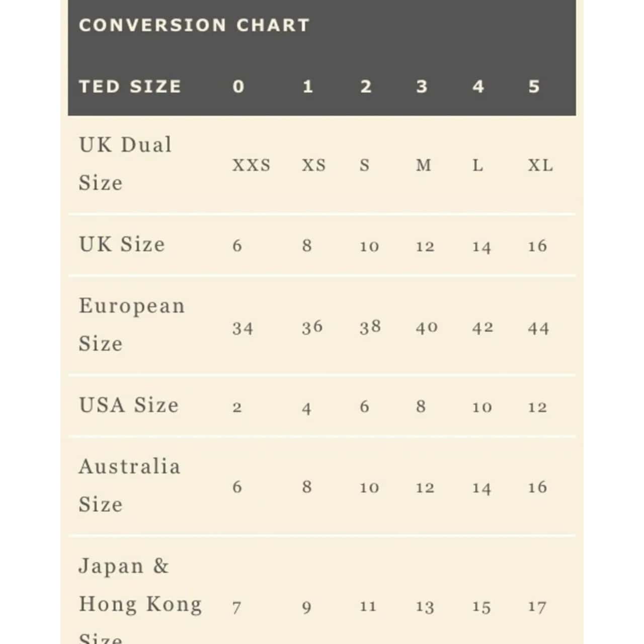This screenshot has height=644, width=644.
Task: Select value 2 in the USA Size row
Action: 237,407
